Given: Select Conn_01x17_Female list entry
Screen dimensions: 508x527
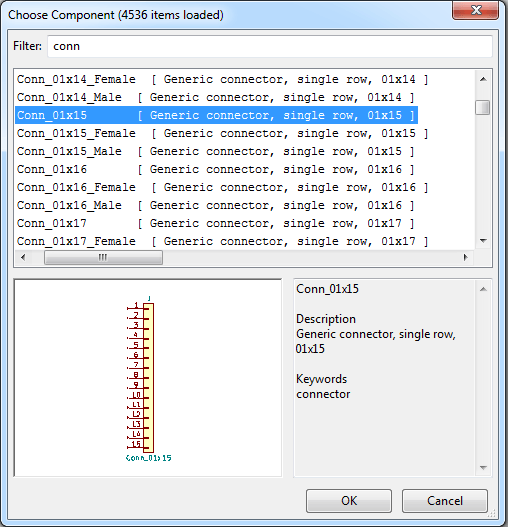Looking at the screenshot, I should click(222, 241).
